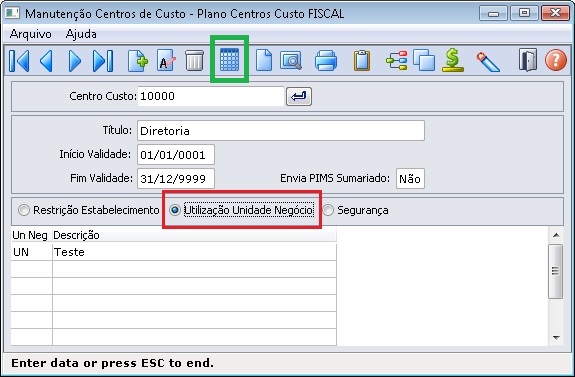The image size is (575, 377).
Task: Open the blue grid table icon
Action: (x=230, y=60)
